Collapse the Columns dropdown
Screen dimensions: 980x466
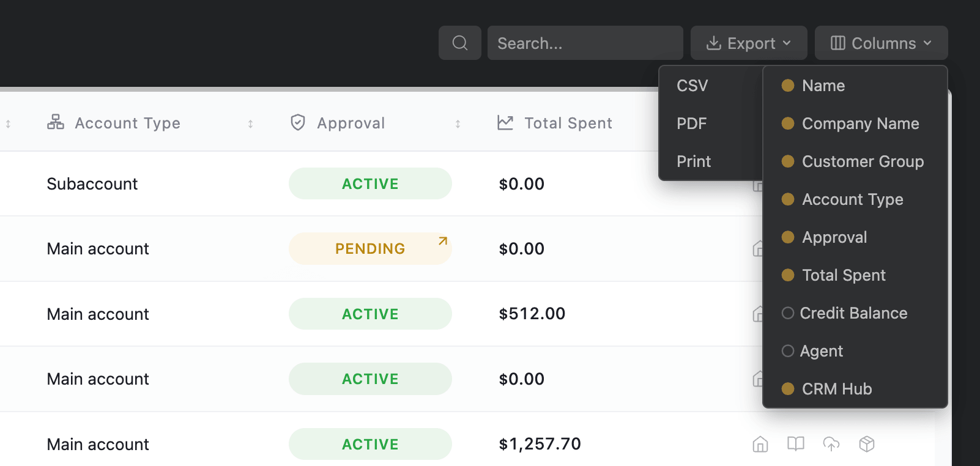(881, 43)
